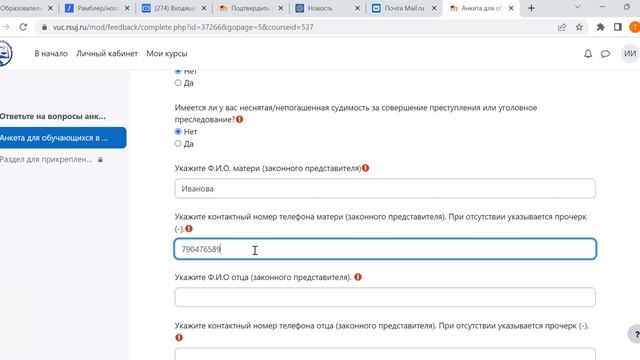Viewport: 640px width, 360px height.
Task: Open the notifications bell icon
Action: [x=588, y=53]
